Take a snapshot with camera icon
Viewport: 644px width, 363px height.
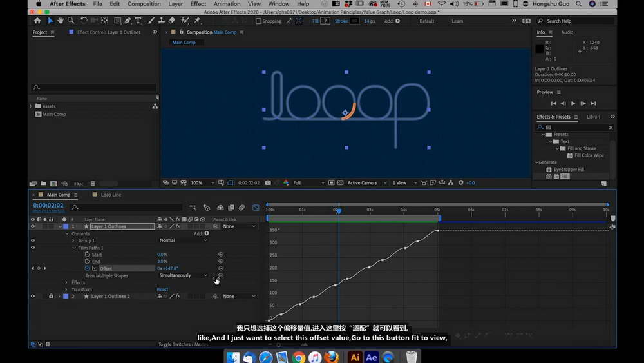268,183
